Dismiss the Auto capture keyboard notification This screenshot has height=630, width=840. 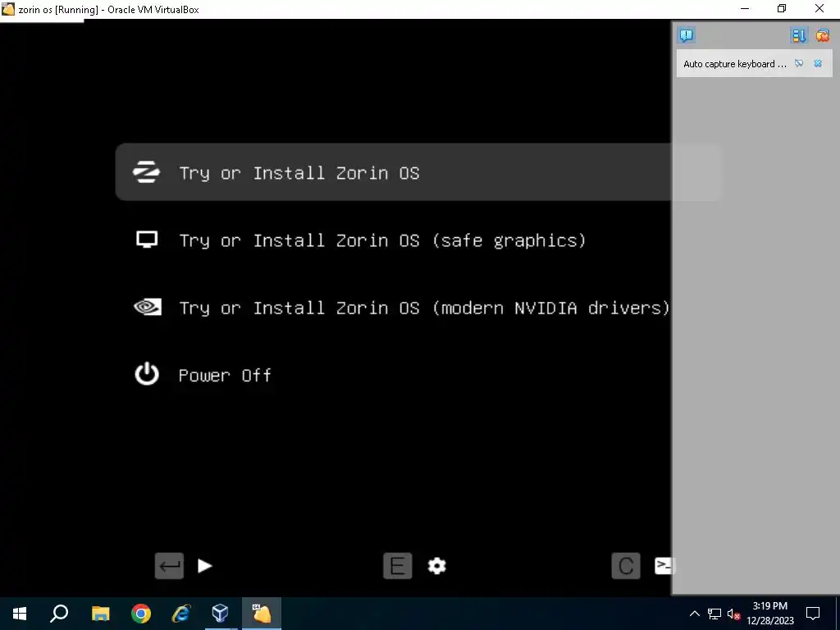tap(818, 63)
